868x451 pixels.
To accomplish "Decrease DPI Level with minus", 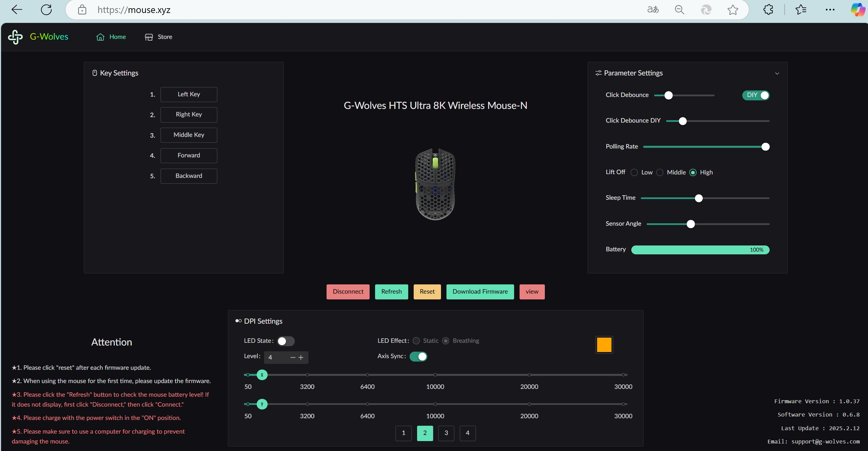I will (x=293, y=357).
